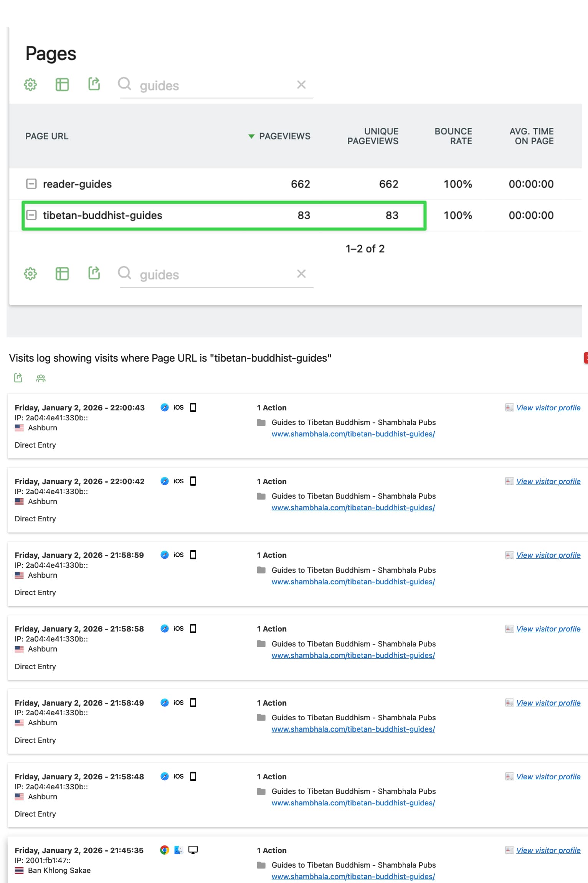Viewport: 588px width, 883px height.
Task: Click the bottom settings gear icon
Action: (x=30, y=274)
